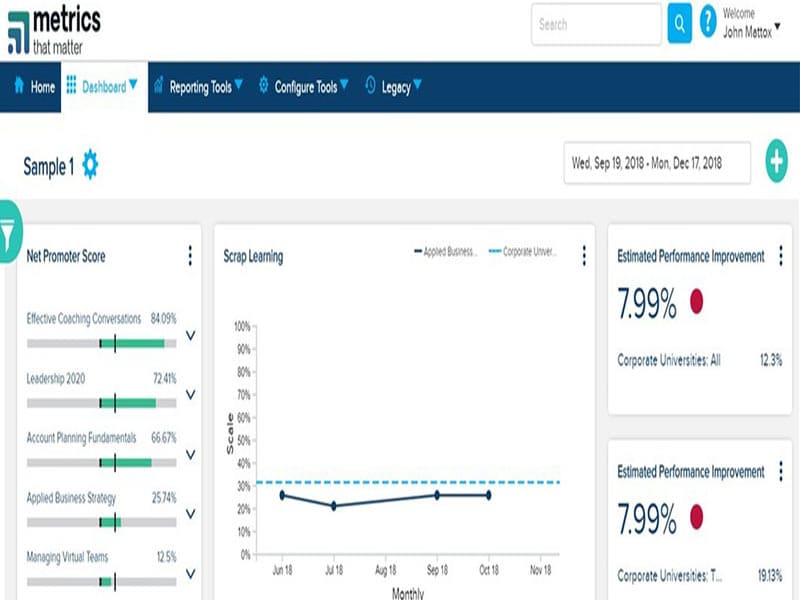The image size is (800, 600).
Task: Open the Dashboard dropdown arrow
Action: 135,86
